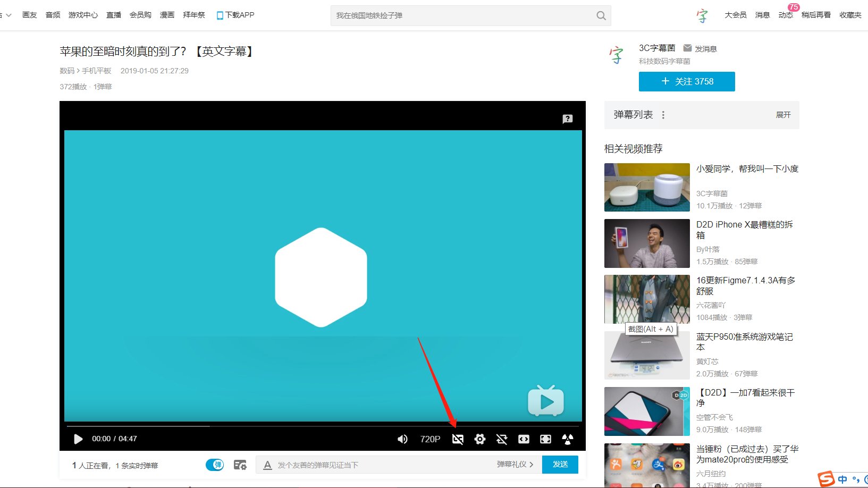Open danmaku display settings icon
868x488 pixels.
240,465
